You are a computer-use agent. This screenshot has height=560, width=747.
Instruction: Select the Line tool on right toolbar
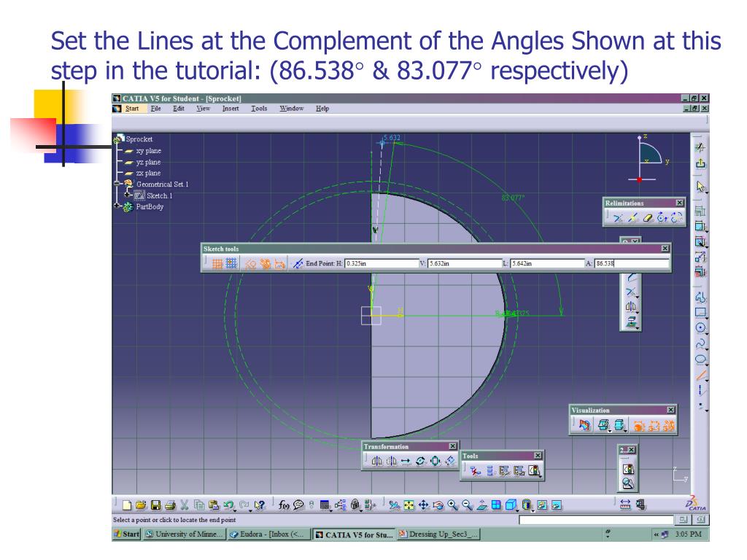700,376
